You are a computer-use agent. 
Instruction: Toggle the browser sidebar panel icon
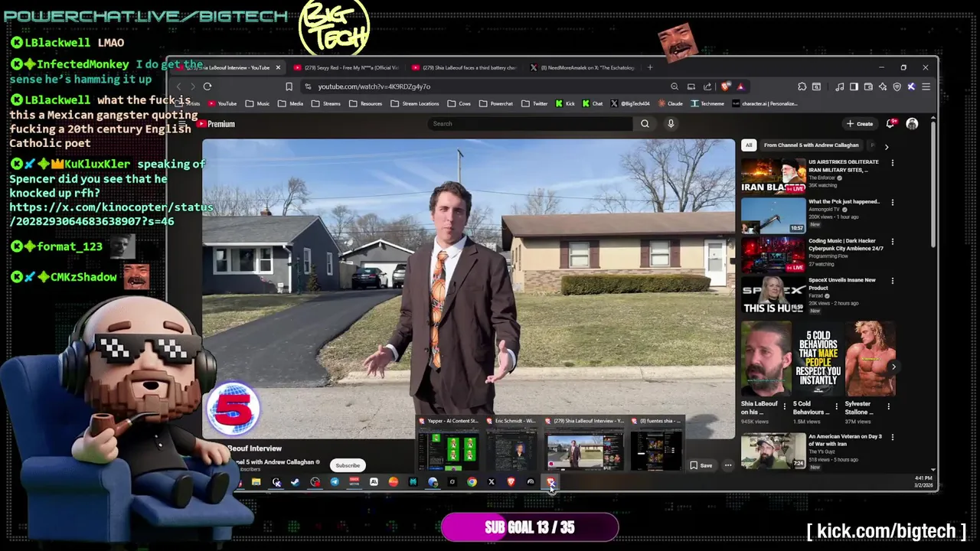854,86
